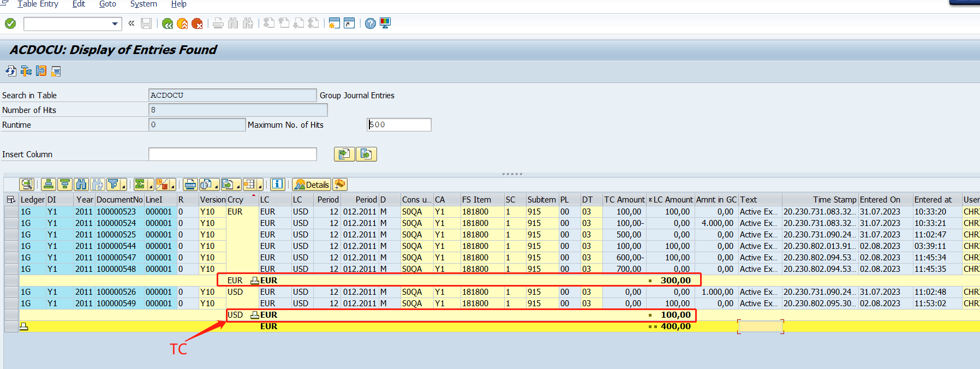The height and width of the screenshot is (369, 980).
Task: Click the Sort Ascending grid icon
Action: point(49,184)
